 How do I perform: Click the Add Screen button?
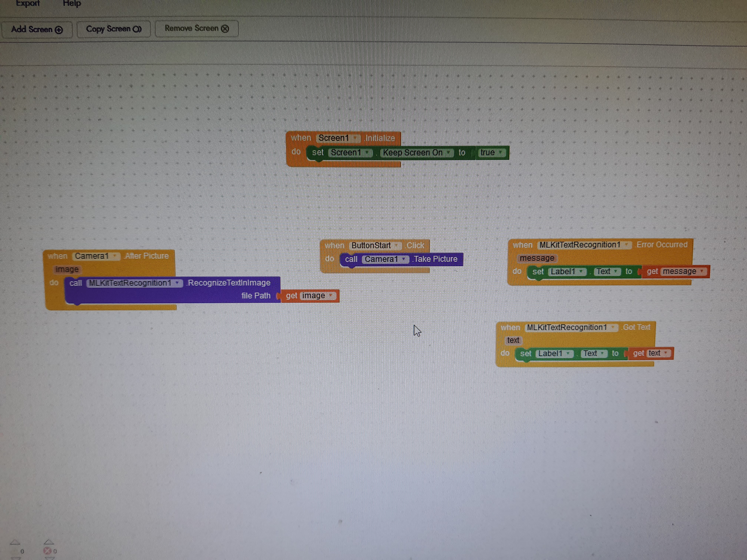37,29
